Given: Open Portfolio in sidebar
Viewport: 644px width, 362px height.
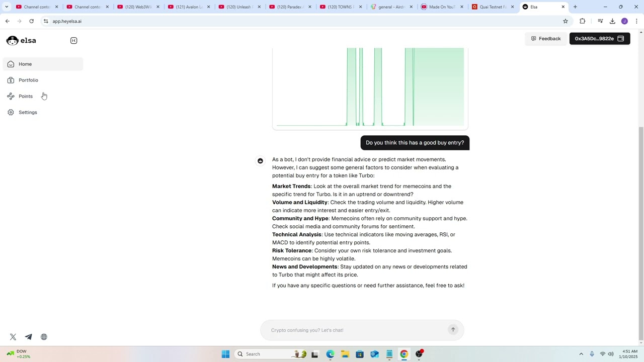Looking at the screenshot, I should tap(43, 80).
